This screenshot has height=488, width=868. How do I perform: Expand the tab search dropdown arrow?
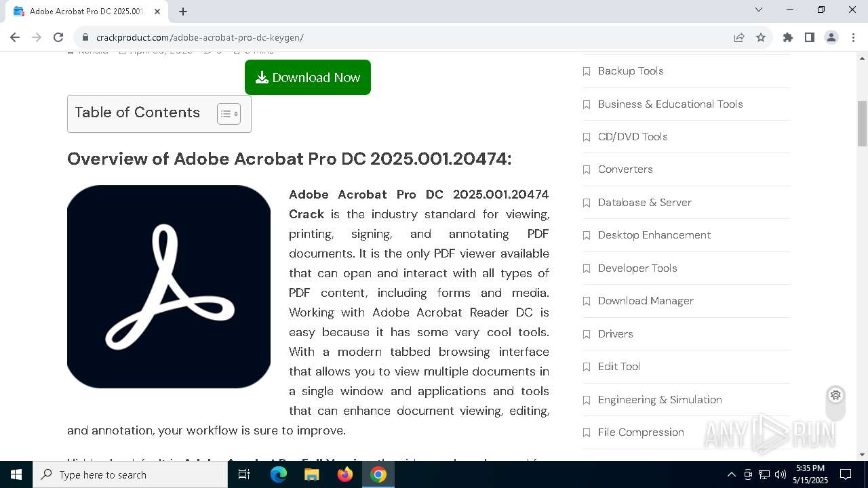pos(759,9)
